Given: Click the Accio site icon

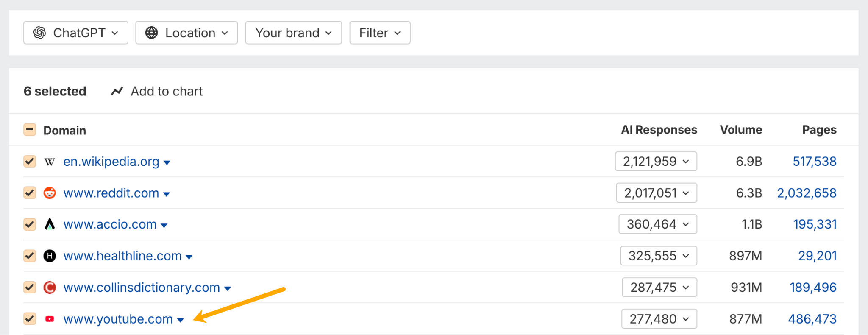Looking at the screenshot, I should point(50,224).
